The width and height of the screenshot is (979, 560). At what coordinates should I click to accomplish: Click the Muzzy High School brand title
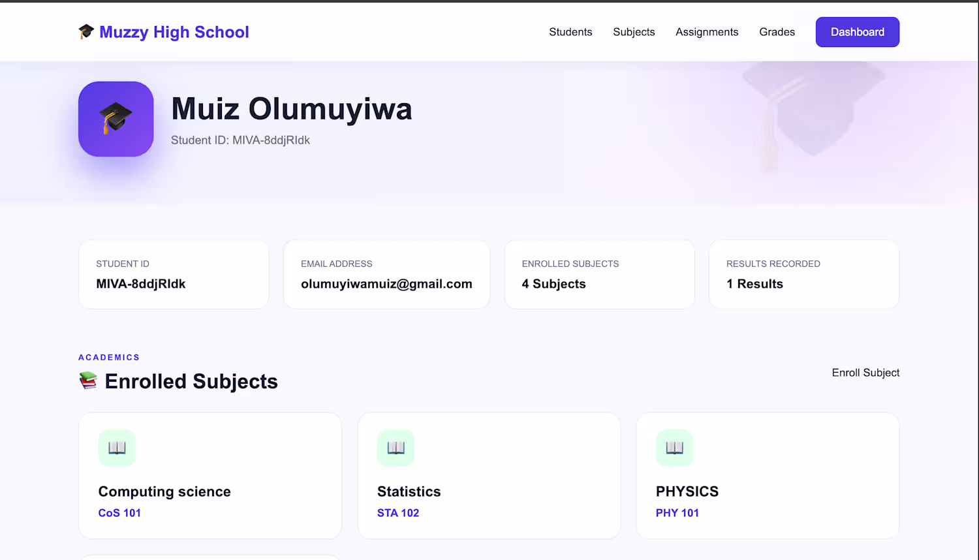(x=174, y=32)
